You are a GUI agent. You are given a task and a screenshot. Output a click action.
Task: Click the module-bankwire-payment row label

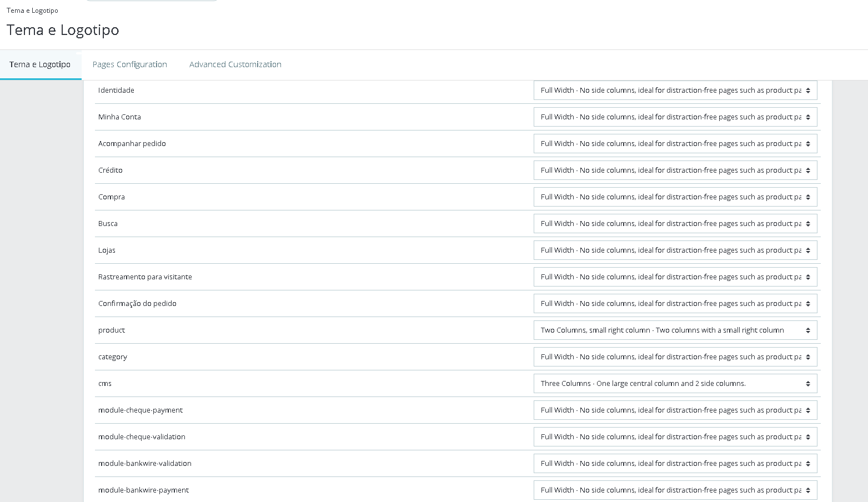coord(143,490)
